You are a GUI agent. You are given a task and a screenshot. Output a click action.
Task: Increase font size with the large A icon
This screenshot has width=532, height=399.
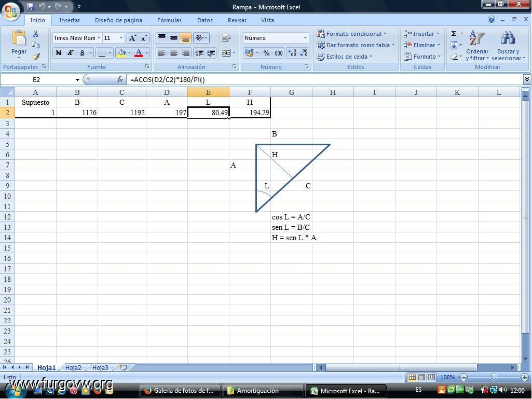point(132,38)
